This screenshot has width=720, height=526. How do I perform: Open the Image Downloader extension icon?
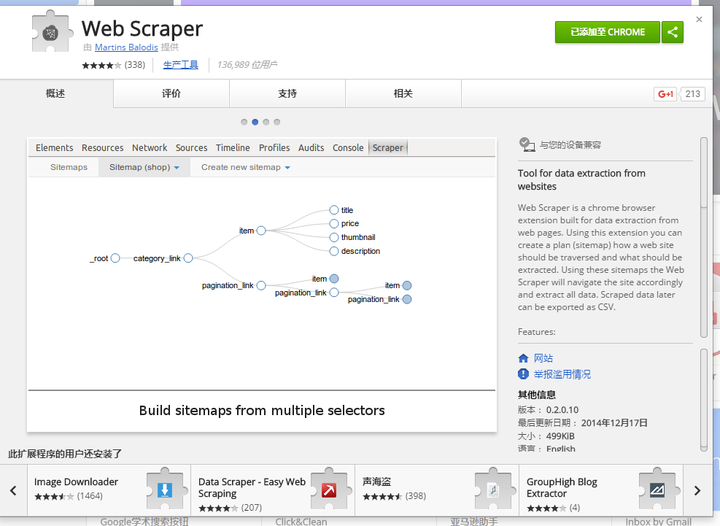[167, 488]
